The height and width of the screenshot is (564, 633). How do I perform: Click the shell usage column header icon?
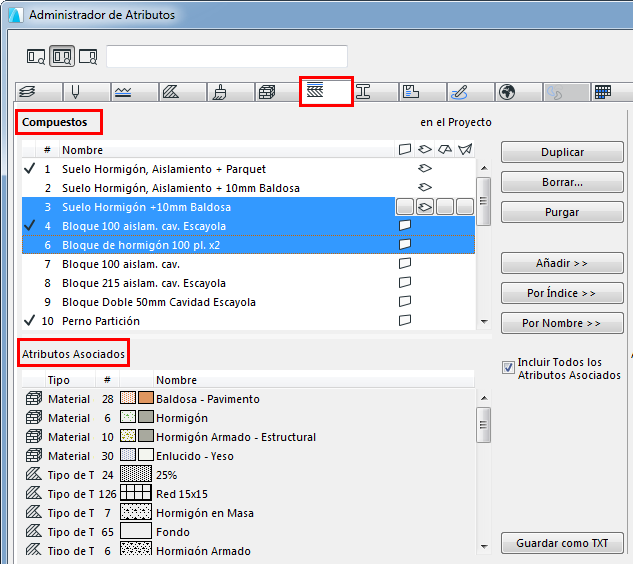pyautogui.click(x=465, y=150)
